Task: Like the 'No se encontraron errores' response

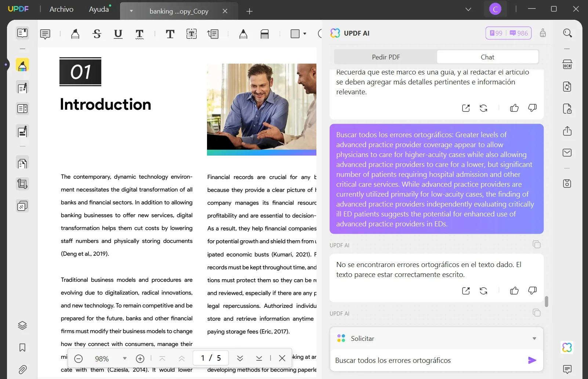Action: coord(514,291)
